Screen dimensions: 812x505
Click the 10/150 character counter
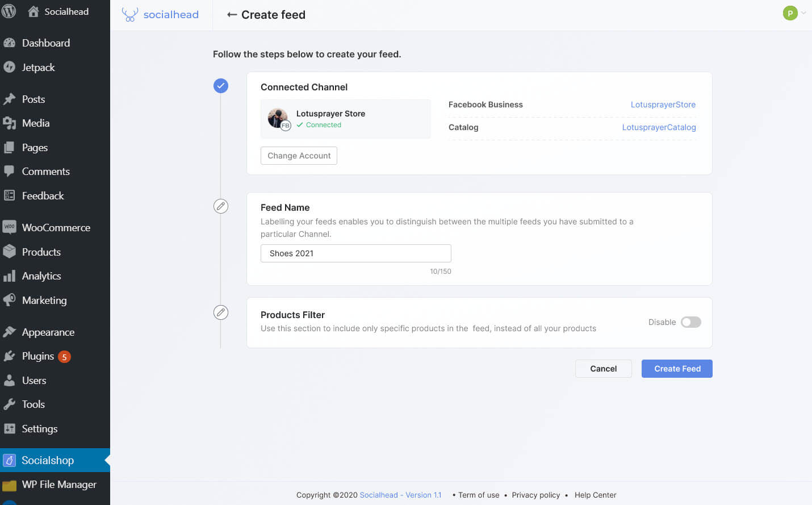tap(440, 272)
